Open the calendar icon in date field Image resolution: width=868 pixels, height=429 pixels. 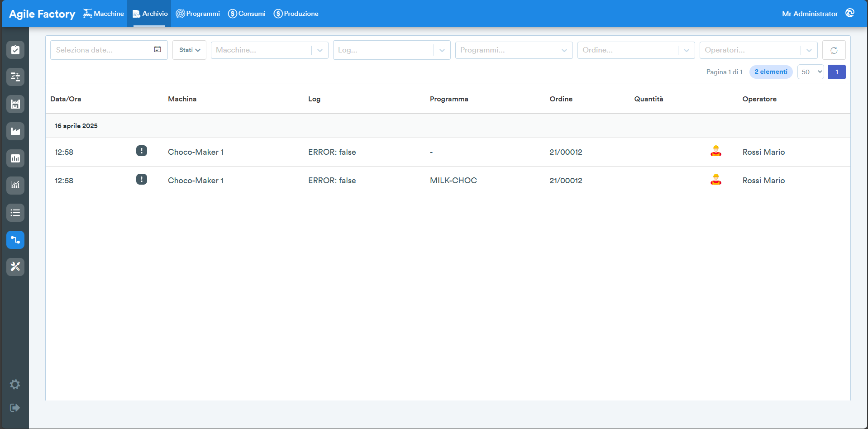coord(157,49)
